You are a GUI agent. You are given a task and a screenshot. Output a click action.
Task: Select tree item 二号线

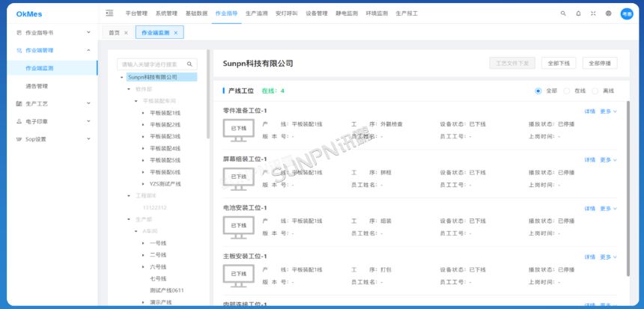[x=158, y=255]
